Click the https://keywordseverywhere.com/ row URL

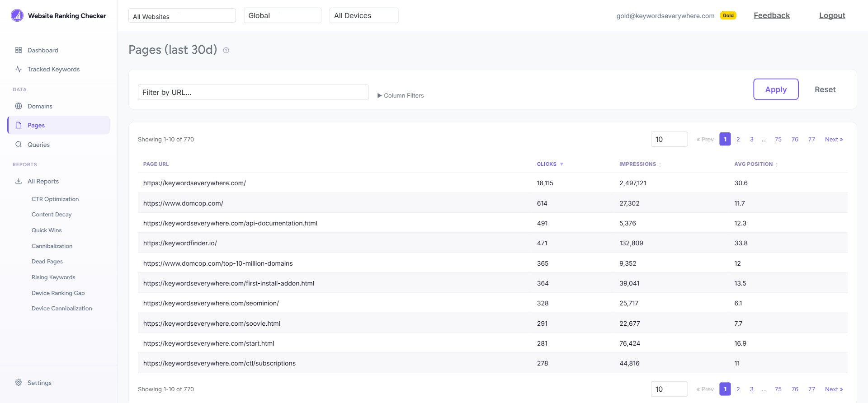194,183
